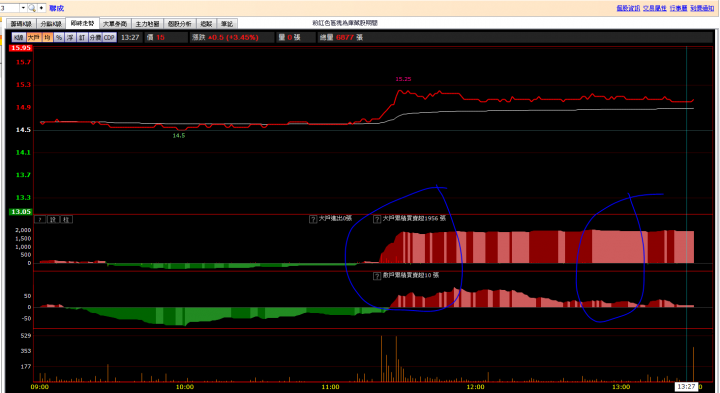Toggle the 浮 button in the chart toolbar

[70, 38]
